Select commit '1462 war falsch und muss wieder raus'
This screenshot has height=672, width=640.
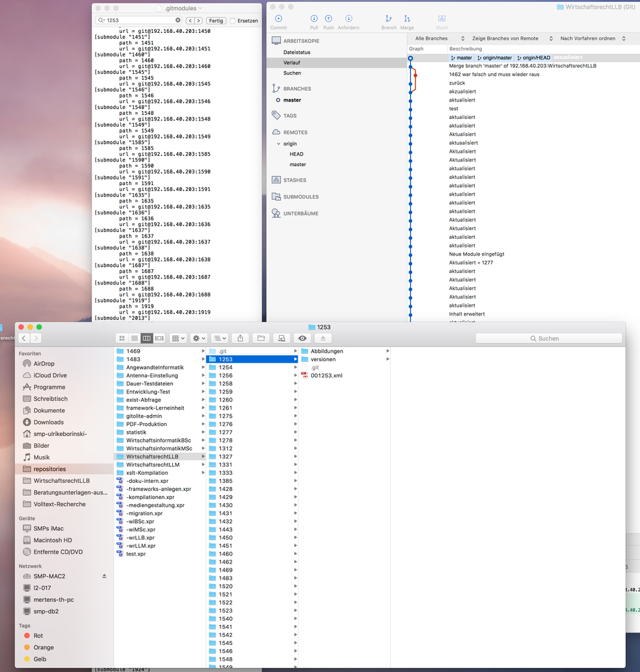[494, 75]
